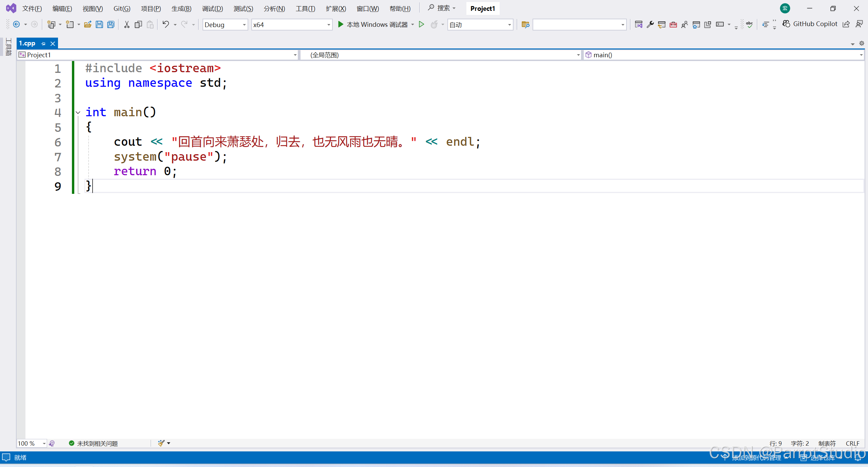This screenshot has height=467, width=868.
Task: Open the Git(G) menu
Action: (122, 8)
